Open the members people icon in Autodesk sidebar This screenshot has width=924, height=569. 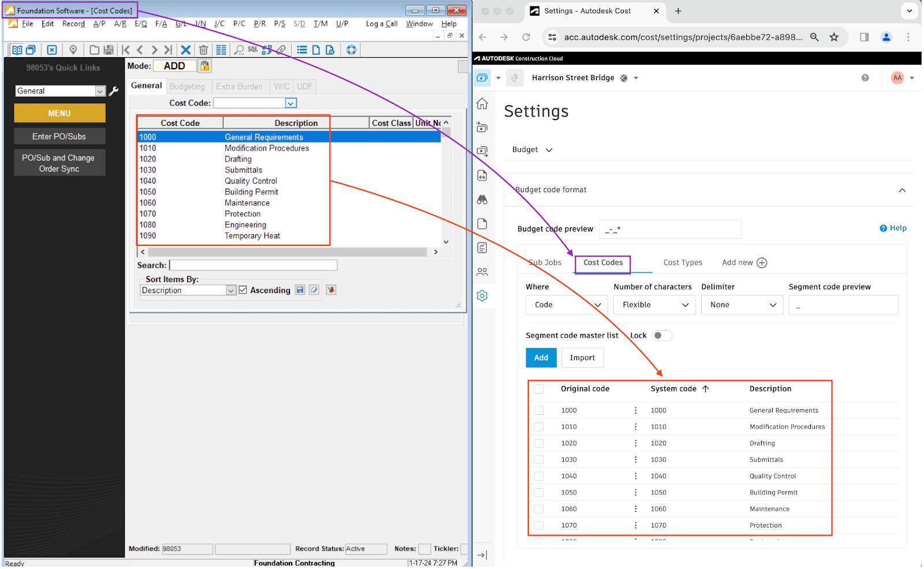[482, 272]
